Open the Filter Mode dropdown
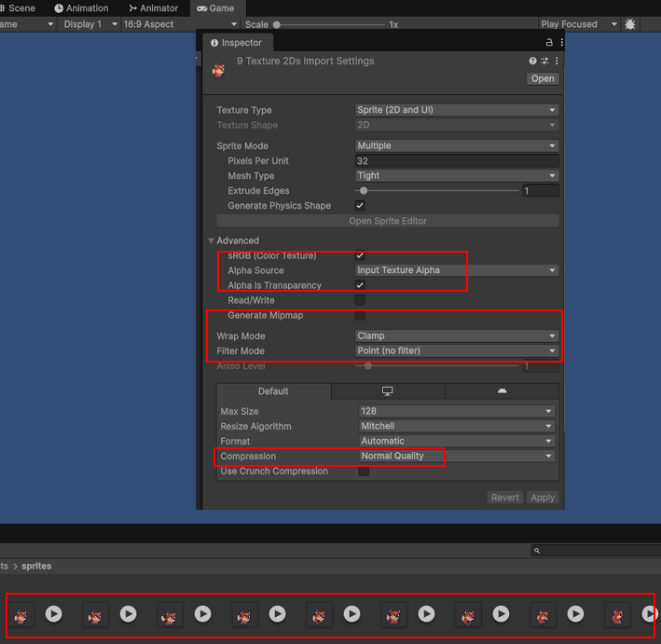This screenshot has width=661, height=644. pyautogui.click(x=457, y=351)
